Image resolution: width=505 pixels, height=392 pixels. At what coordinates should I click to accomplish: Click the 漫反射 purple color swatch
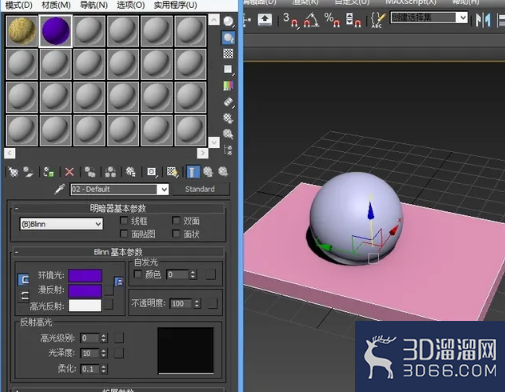click(x=85, y=291)
